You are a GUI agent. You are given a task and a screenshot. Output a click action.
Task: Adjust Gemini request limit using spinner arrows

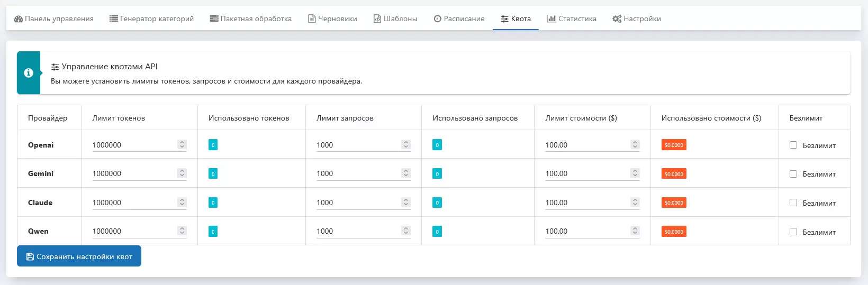[x=406, y=173]
